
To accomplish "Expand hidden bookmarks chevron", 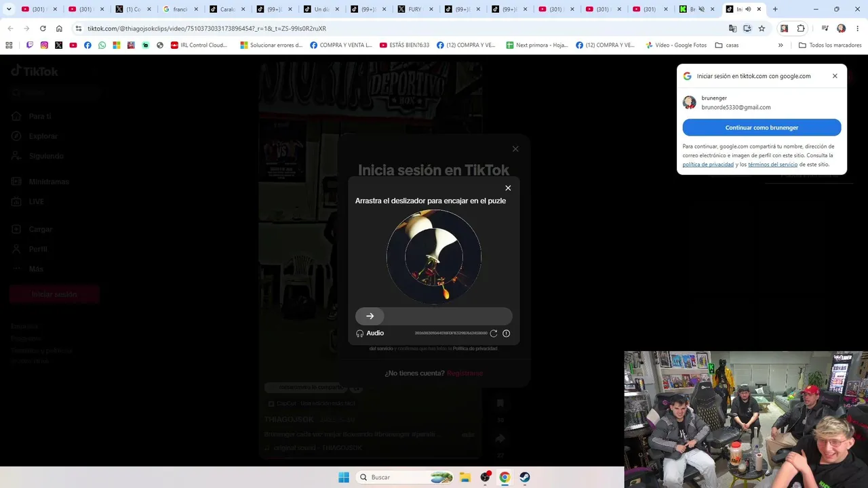I will coord(781,45).
